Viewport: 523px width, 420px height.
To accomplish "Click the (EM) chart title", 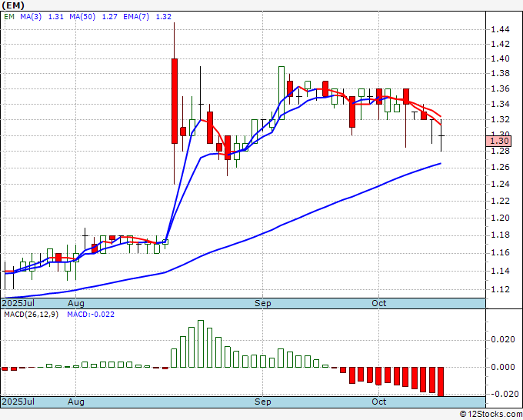I will [x=13, y=5].
